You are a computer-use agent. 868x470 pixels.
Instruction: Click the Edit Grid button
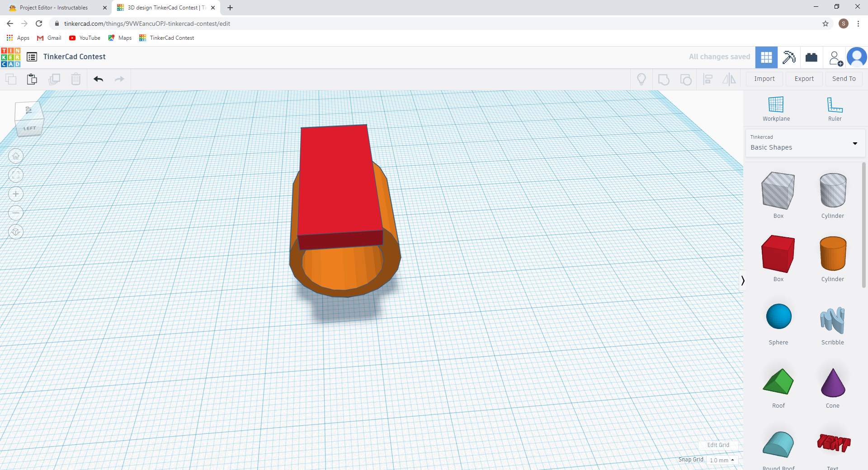click(x=718, y=445)
